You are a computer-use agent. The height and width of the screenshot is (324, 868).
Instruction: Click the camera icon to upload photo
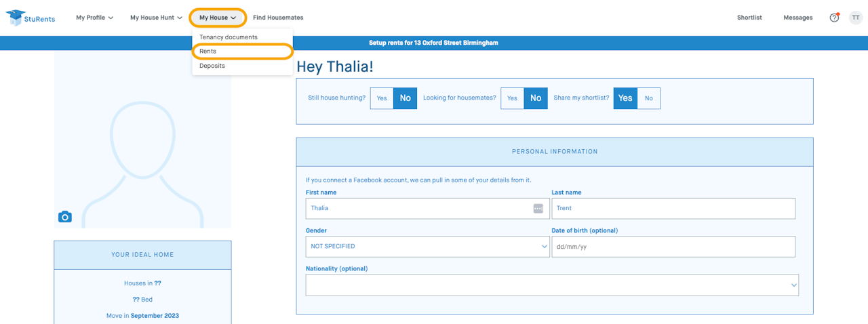[65, 217]
